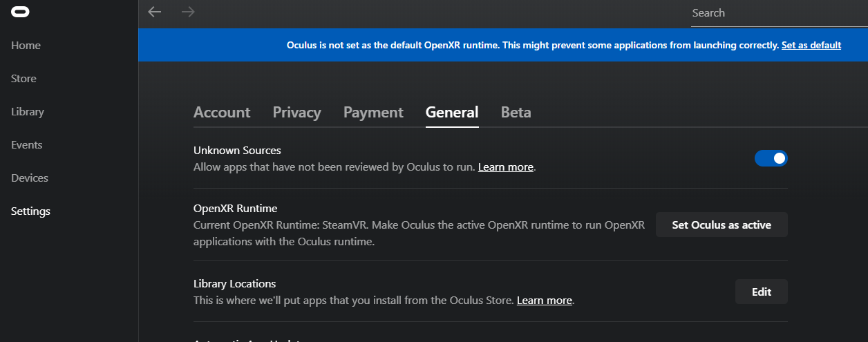The height and width of the screenshot is (342, 868).
Task: Select Devices in the sidebar
Action: [x=30, y=178]
